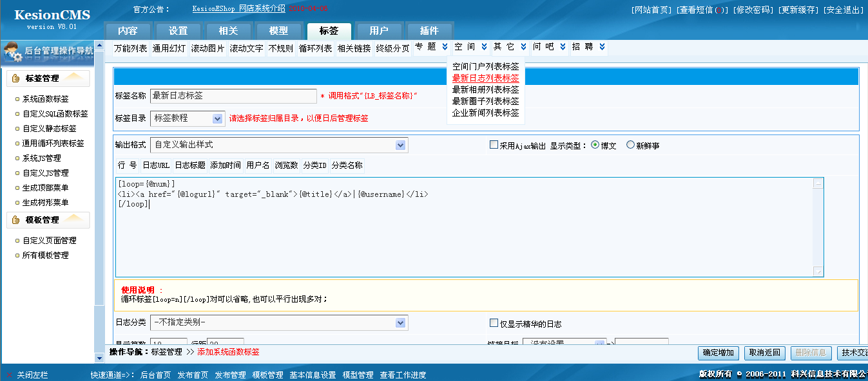Expand the 日志分类 dropdown
Screen dimensions: 868x381
pos(401,322)
